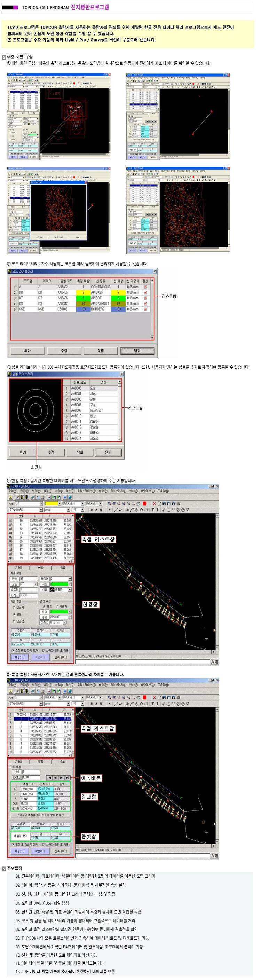Toggle 결선 checkbox for DR code row
Viewport: 261px width, 980px height.
(x=145, y=292)
